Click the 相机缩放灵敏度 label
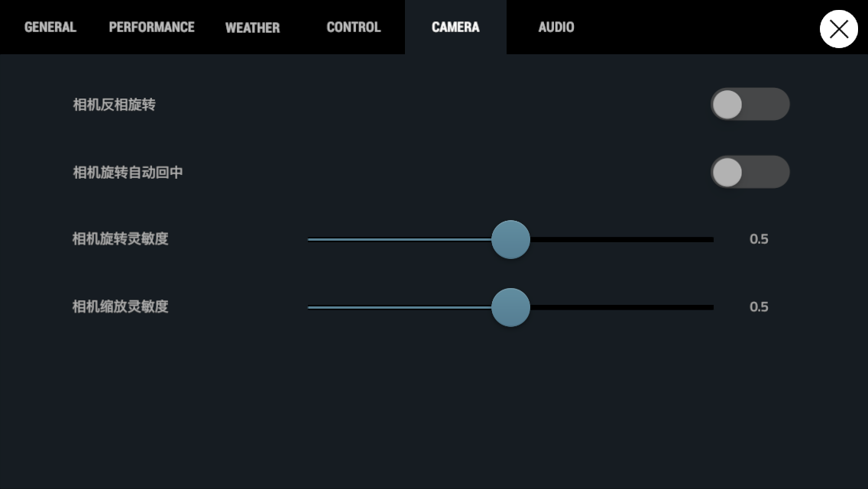Screen dimensions: 868x489 click(x=120, y=307)
